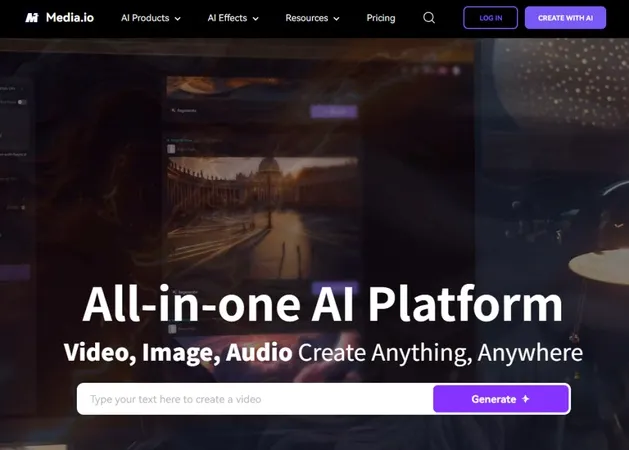629x450 pixels.
Task: Click the CREATE WITH AI button
Action: tap(565, 18)
